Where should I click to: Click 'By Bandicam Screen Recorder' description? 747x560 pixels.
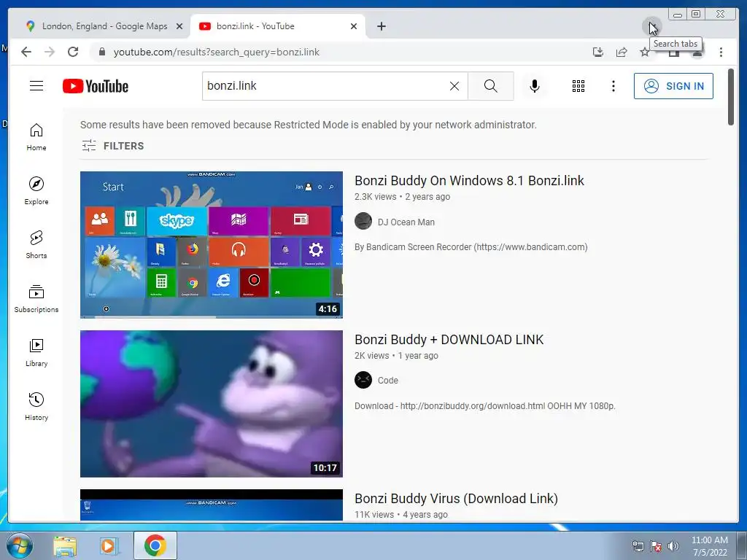point(471,247)
